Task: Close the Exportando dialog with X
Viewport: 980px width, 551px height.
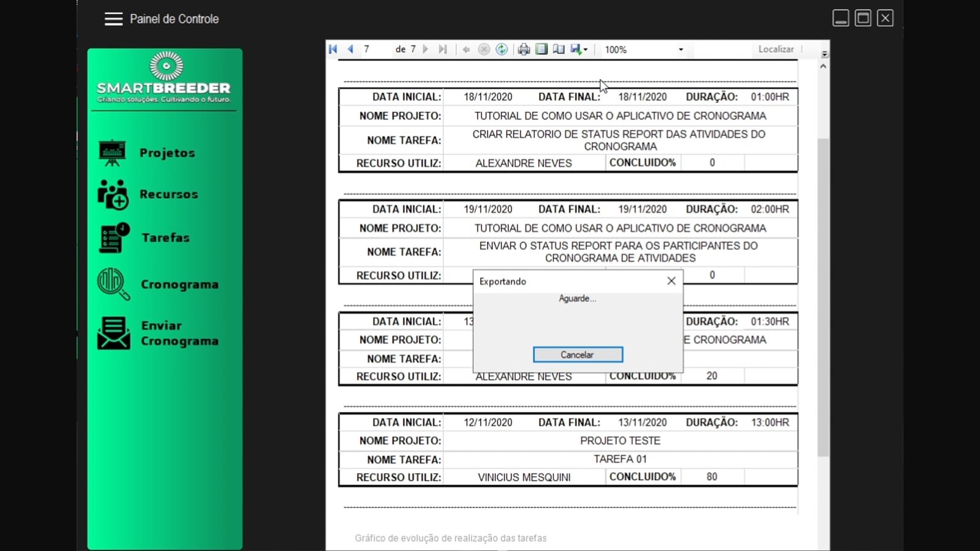Action: coord(671,281)
